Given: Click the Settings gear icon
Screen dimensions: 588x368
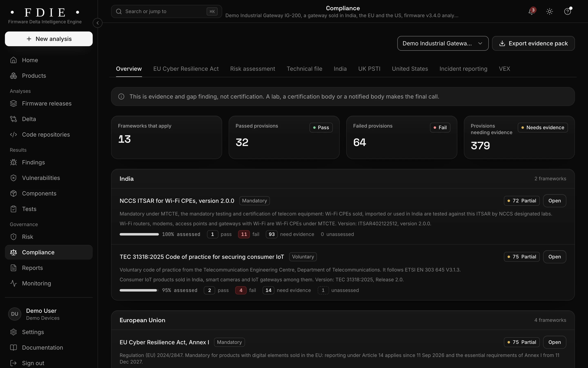Looking at the screenshot, I should coord(13,332).
